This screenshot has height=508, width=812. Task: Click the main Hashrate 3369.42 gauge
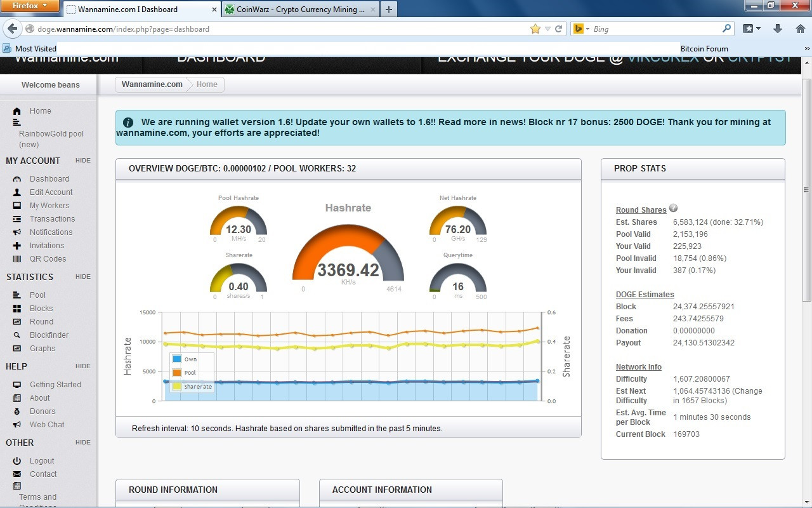point(348,252)
